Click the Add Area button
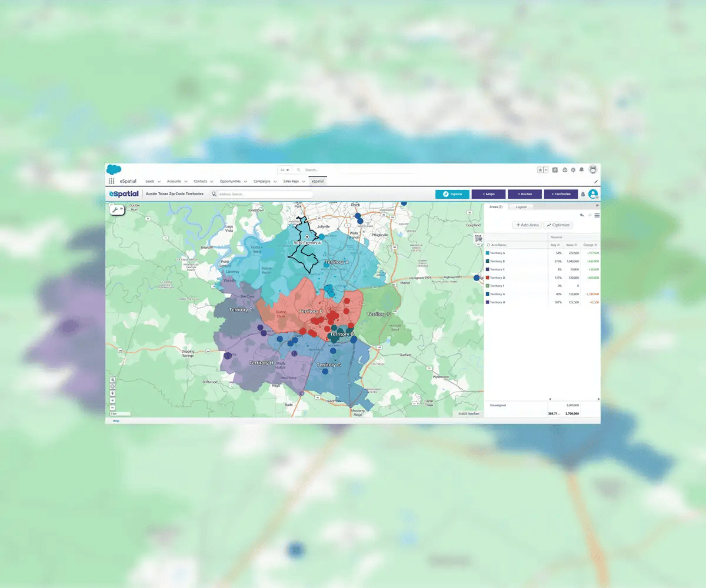Screen dimensions: 706x588 tap(527, 225)
